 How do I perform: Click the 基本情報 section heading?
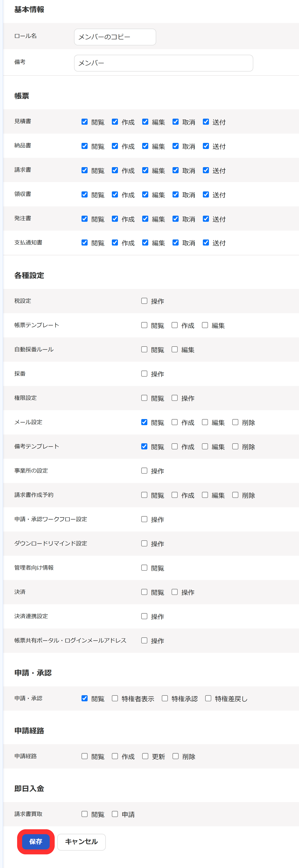click(29, 9)
